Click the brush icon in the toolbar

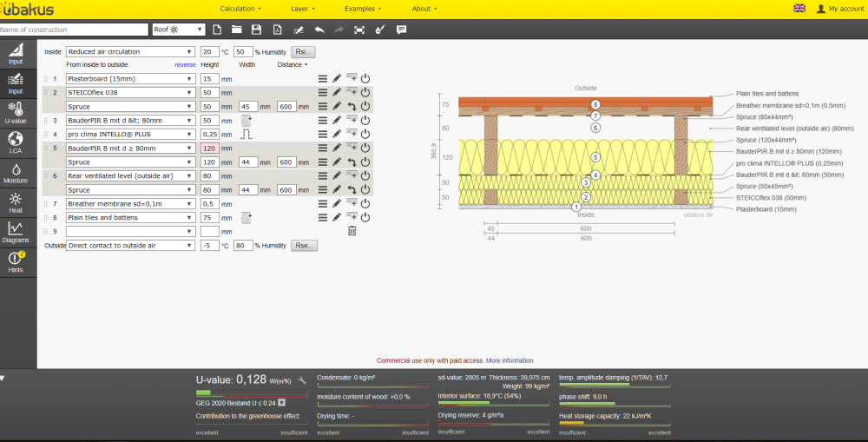point(380,30)
